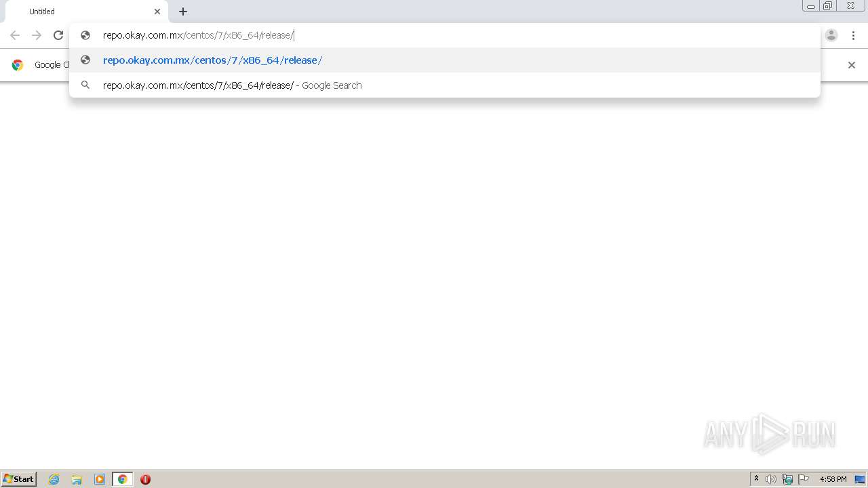Click the network tray icon
The image size is (868, 488).
(x=787, y=479)
